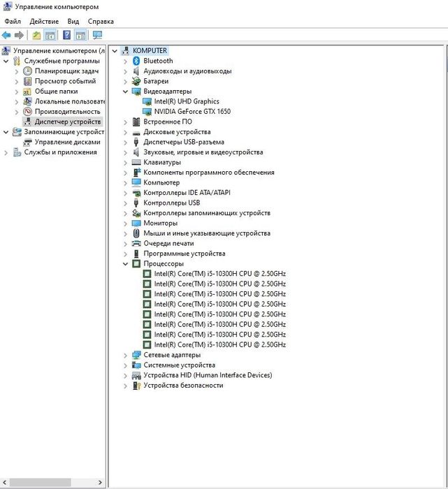Screen dimensions: 448x489
Task: Select Контроллеры запоминающих устройств
Action: 207,213
